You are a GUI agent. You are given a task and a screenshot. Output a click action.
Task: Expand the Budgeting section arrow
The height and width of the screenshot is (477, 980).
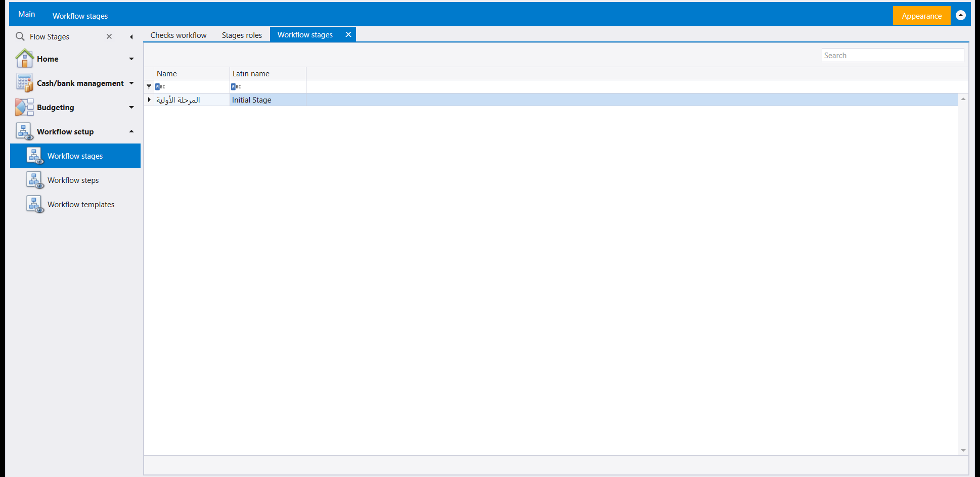(131, 107)
